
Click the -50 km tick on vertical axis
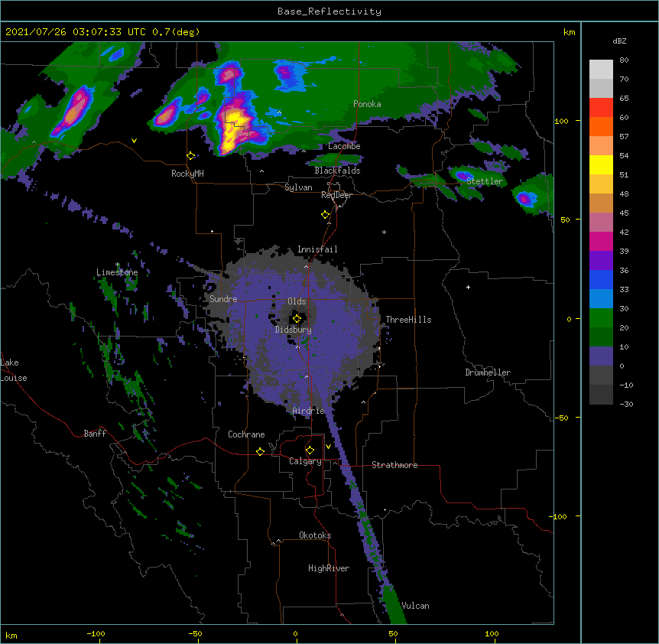click(561, 418)
